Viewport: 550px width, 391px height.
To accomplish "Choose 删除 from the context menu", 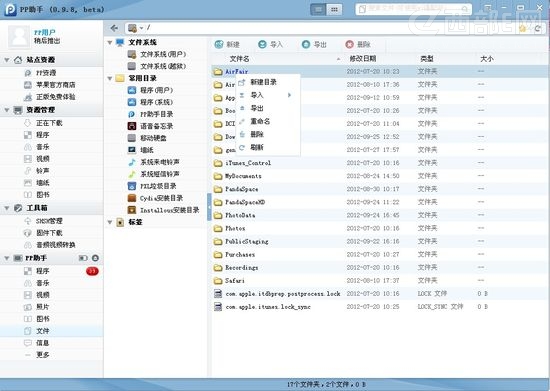I will coord(268,134).
